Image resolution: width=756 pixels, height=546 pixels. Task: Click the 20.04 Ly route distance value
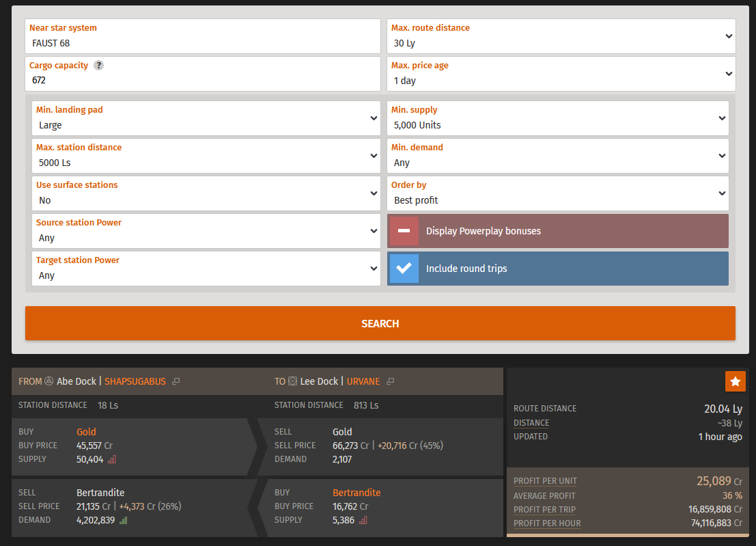(x=723, y=409)
